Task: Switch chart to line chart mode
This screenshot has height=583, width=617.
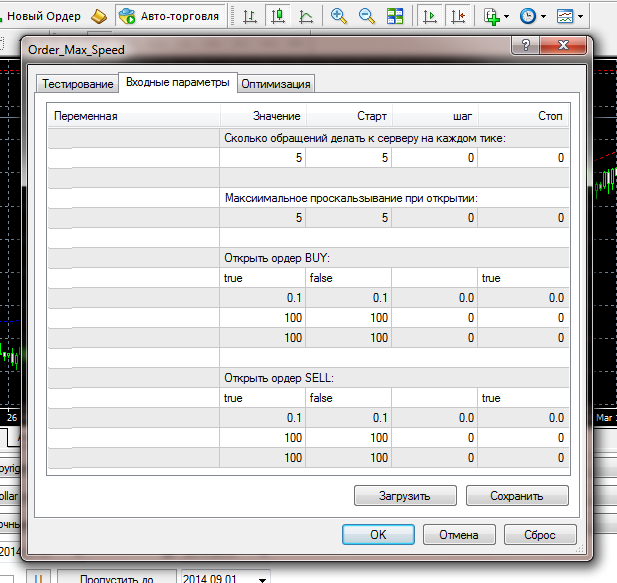Action: click(306, 17)
